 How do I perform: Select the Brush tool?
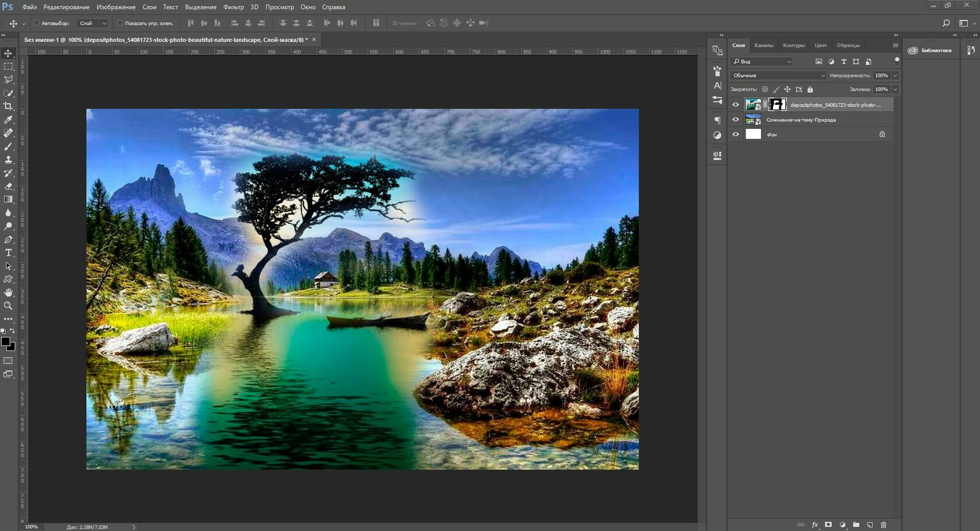[8, 146]
